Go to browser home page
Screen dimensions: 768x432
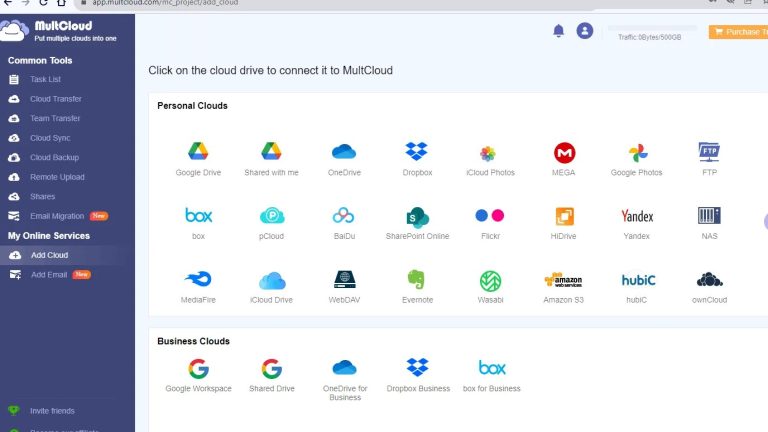(61, 3)
